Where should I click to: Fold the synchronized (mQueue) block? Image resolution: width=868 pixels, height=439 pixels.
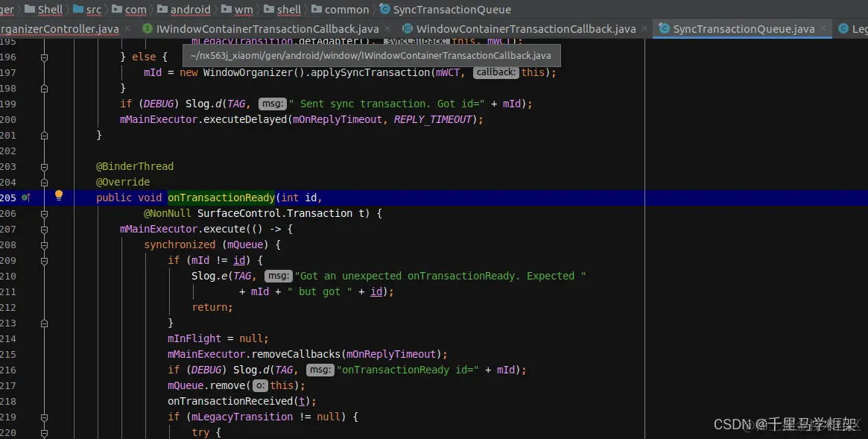click(x=44, y=244)
